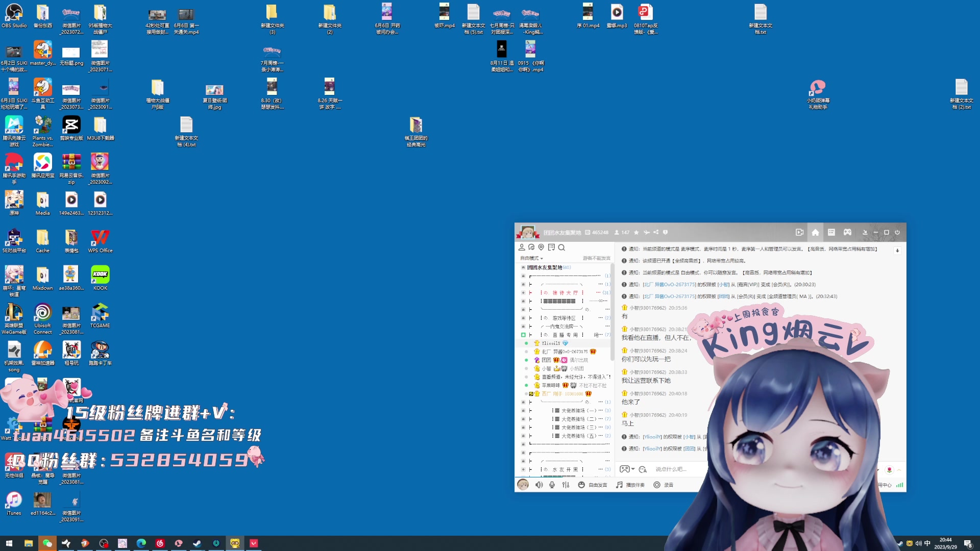Click the share icon in channel header
The image size is (980, 551).
pos(656,233)
